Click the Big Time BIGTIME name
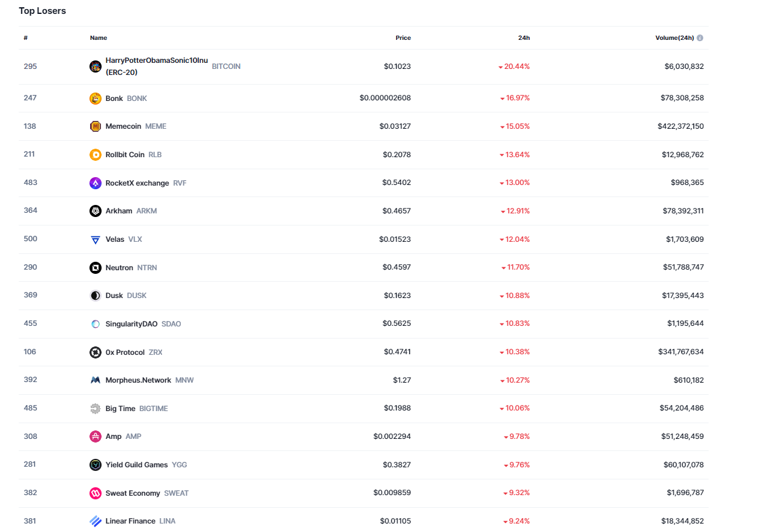 click(120, 409)
